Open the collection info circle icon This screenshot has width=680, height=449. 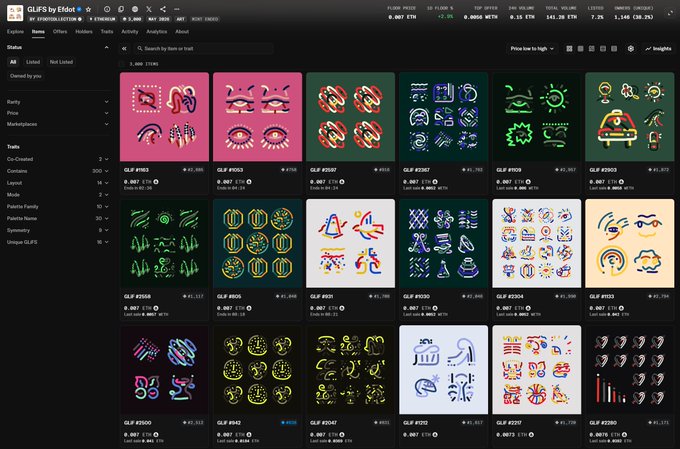pyautogui.click(x=107, y=9)
